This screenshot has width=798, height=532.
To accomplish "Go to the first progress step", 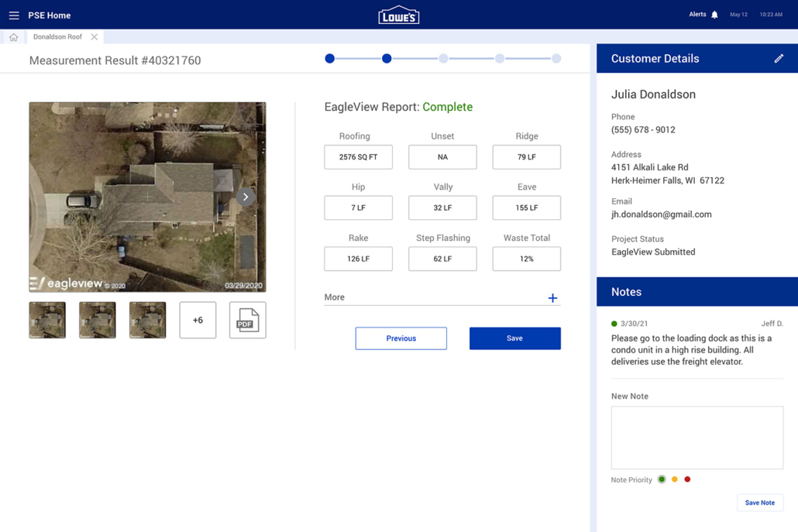I will click(x=330, y=59).
